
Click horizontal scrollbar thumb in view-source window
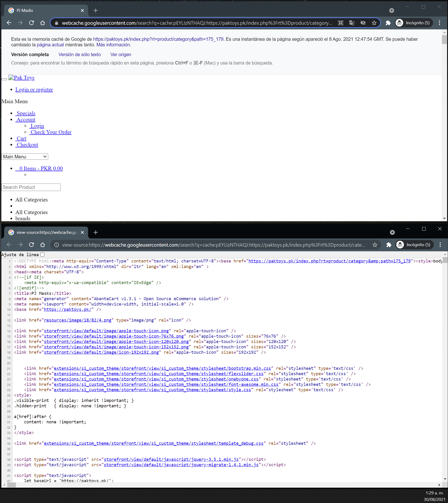click(x=11, y=485)
